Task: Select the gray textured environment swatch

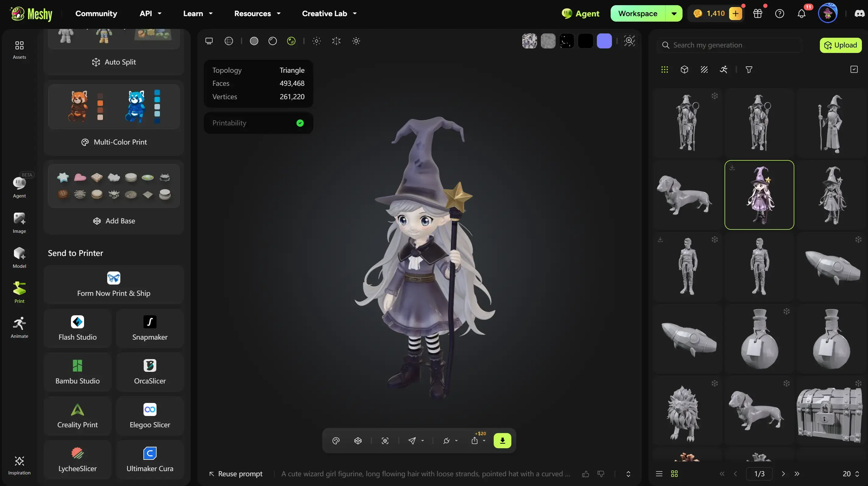Action: (x=548, y=41)
